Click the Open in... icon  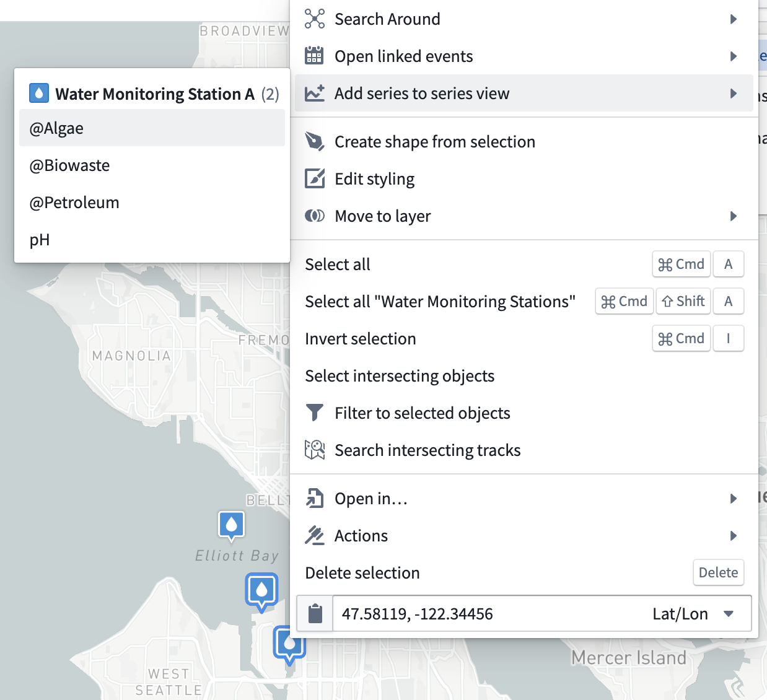tap(315, 498)
